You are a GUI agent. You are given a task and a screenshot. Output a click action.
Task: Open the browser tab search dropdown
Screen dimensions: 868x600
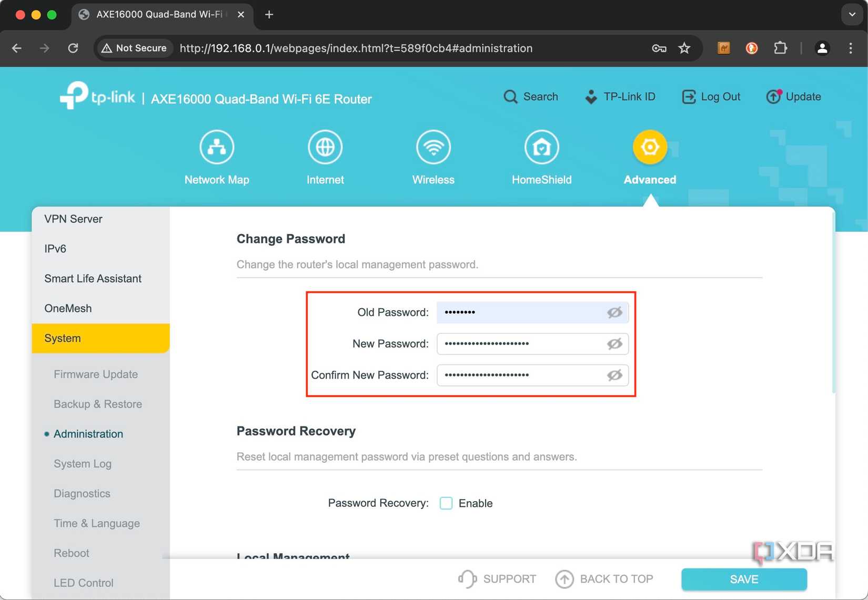tap(851, 14)
